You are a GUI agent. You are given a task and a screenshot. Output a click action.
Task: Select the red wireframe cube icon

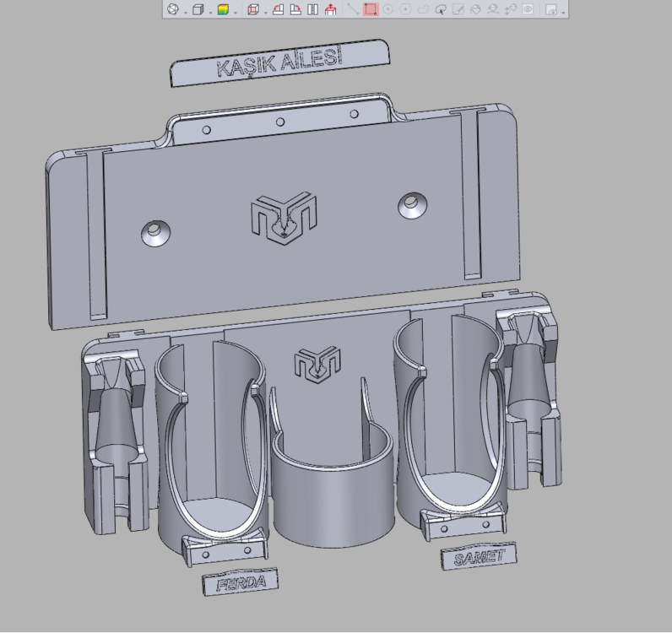coord(253,9)
